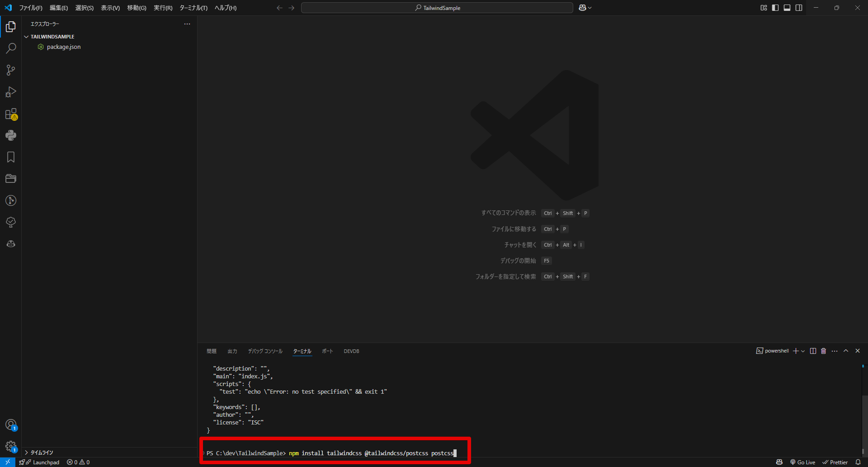Open the Explorer view in activity bar

pyautogui.click(x=11, y=27)
